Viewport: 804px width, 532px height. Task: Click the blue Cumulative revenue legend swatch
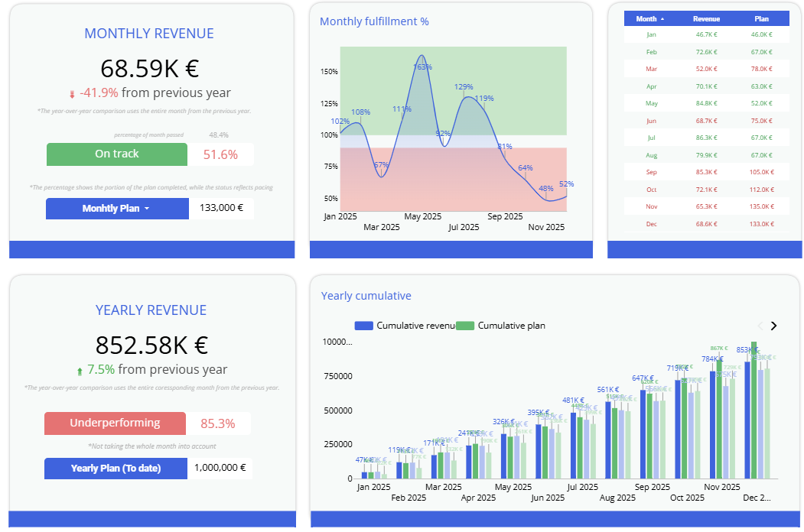[x=363, y=326]
